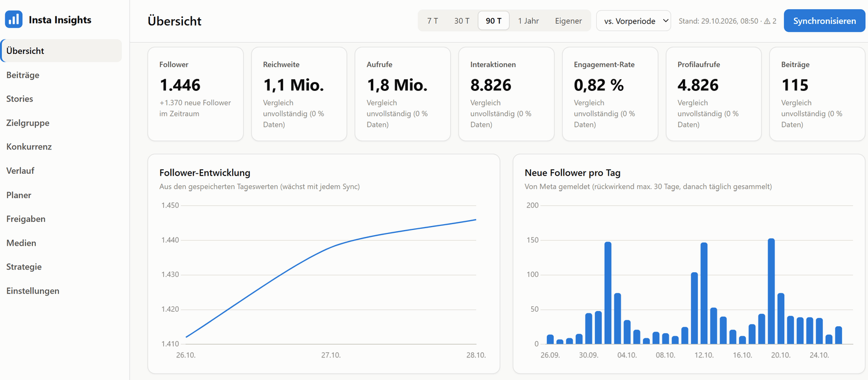
Task: Open Freigaben in the sidebar
Action: [x=61, y=219]
